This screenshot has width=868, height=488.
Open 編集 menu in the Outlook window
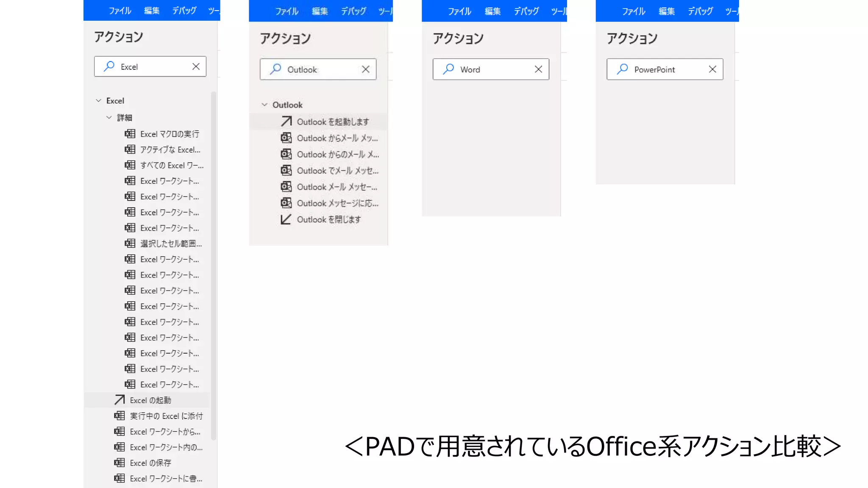tap(320, 11)
